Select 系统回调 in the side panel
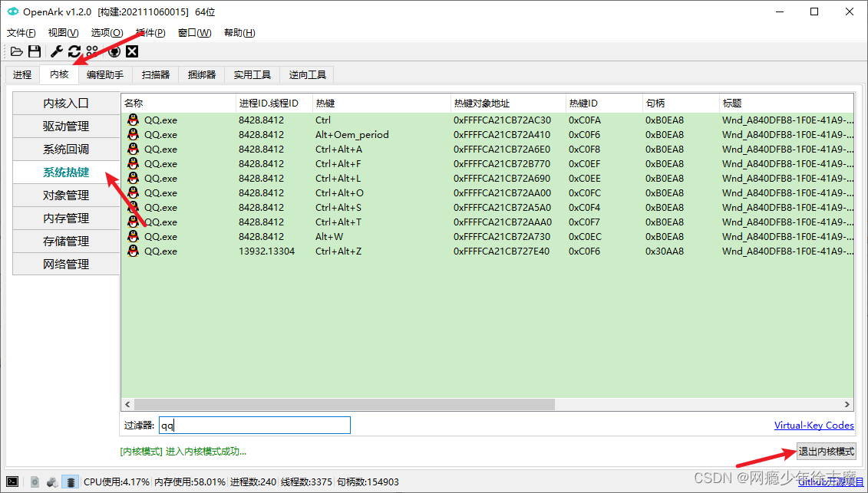The image size is (868, 493). pos(66,150)
